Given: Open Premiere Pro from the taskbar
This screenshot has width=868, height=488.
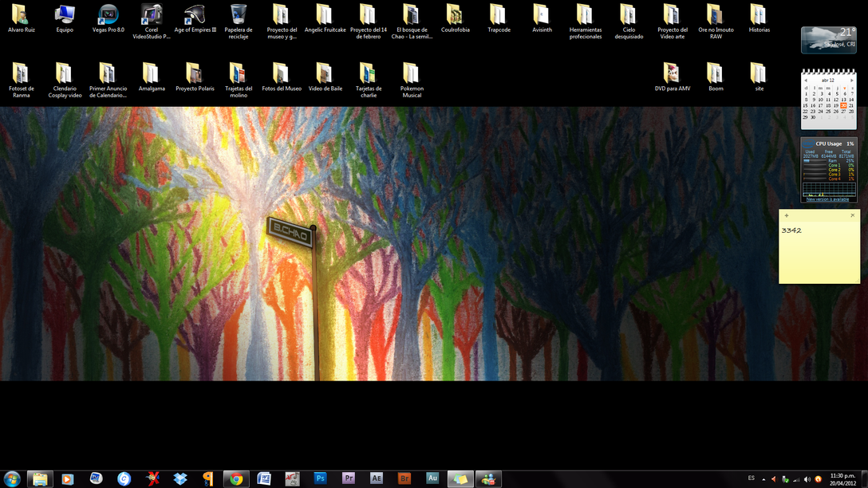Looking at the screenshot, I should pyautogui.click(x=348, y=478).
